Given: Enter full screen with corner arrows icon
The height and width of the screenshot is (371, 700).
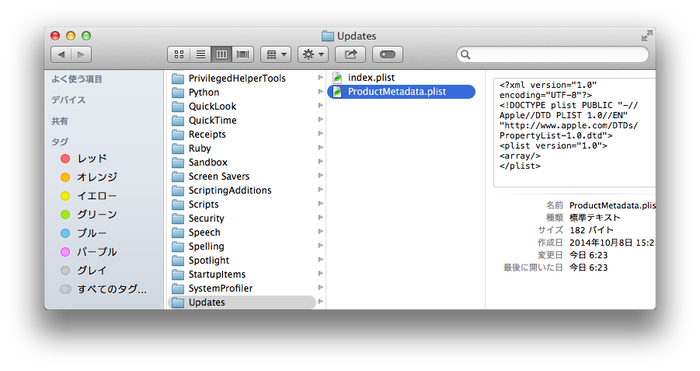Looking at the screenshot, I should pyautogui.click(x=646, y=36).
